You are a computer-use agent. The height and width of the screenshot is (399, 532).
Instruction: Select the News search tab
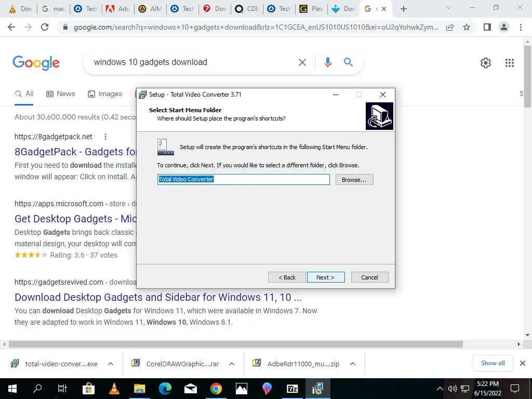61,94
